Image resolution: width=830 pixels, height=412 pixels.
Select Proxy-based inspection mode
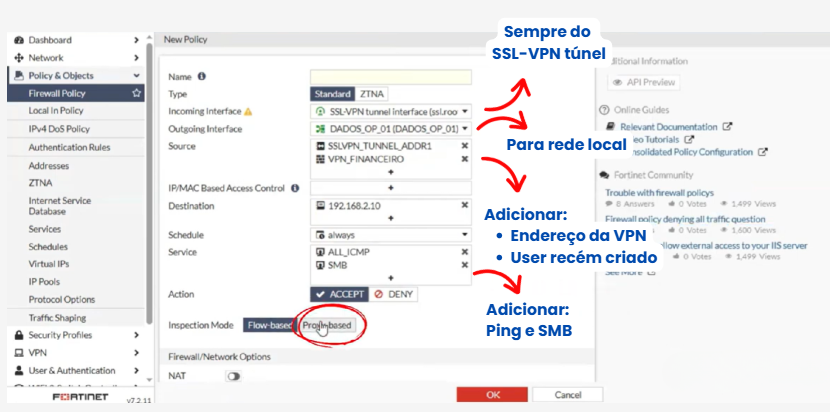[327, 325]
